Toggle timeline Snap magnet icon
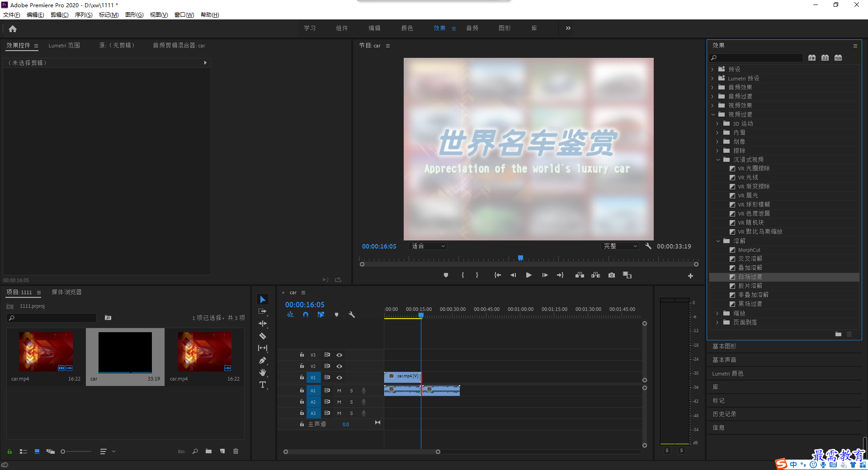This screenshot has height=470, width=868. click(x=306, y=315)
